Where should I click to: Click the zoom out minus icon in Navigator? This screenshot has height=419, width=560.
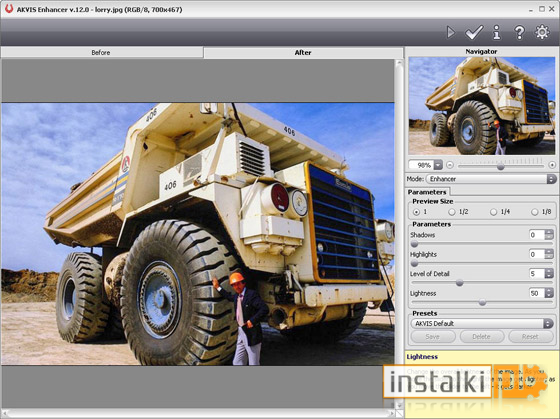[x=450, y=165]
